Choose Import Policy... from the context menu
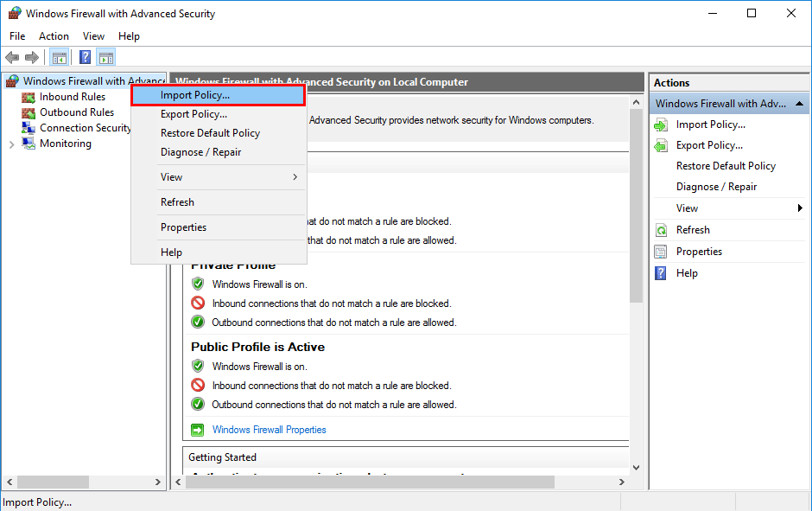Screen dimensions: 812x511 tap(219, 95)
